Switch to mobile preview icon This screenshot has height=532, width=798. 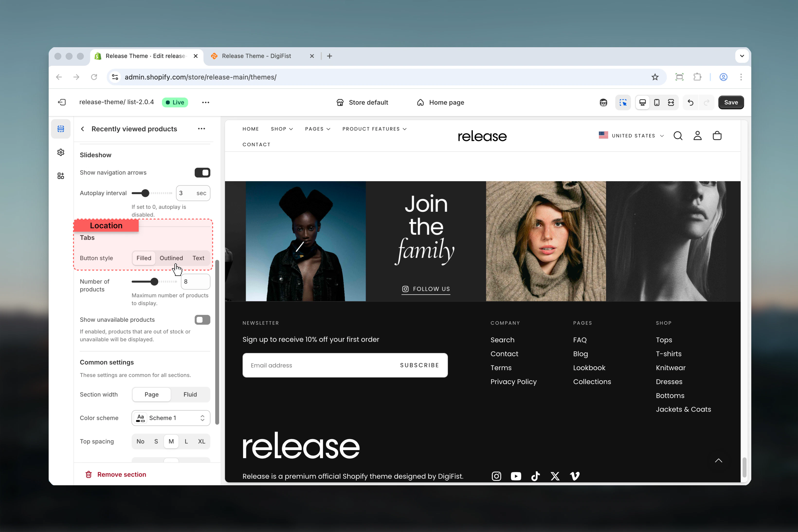657,102
